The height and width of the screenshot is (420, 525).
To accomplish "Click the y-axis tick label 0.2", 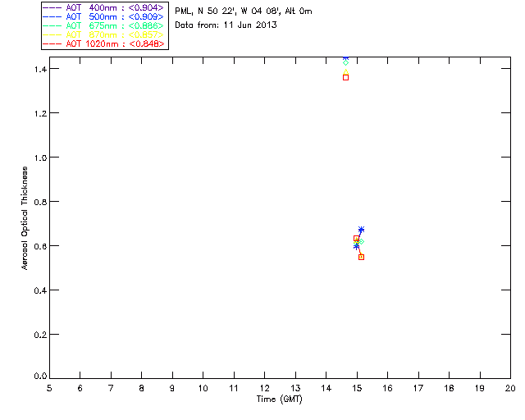I will pos(40,335).
